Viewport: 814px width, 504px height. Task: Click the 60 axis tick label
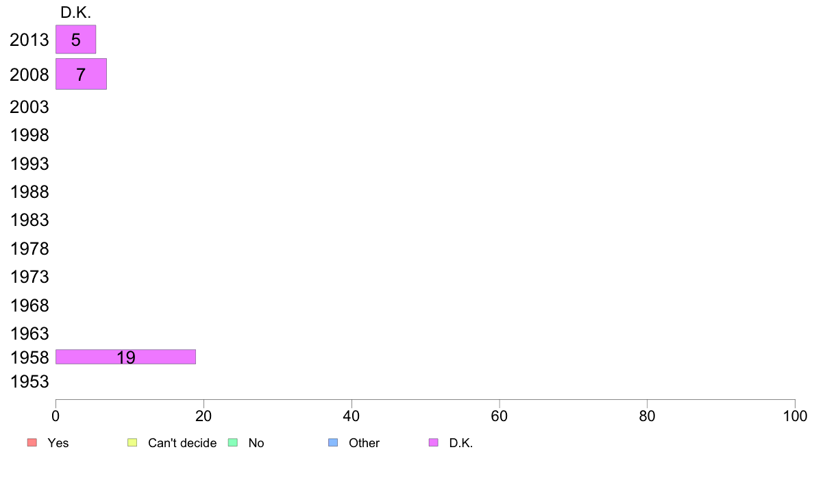click(x=500, y=416)
